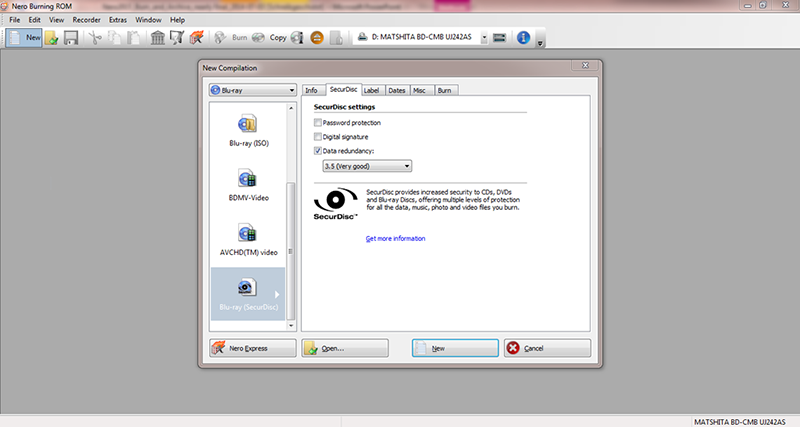Enable Digital signature checkbox
Image resolution: width=800 pixels, height=427 pixels.
tap(318, 137)
